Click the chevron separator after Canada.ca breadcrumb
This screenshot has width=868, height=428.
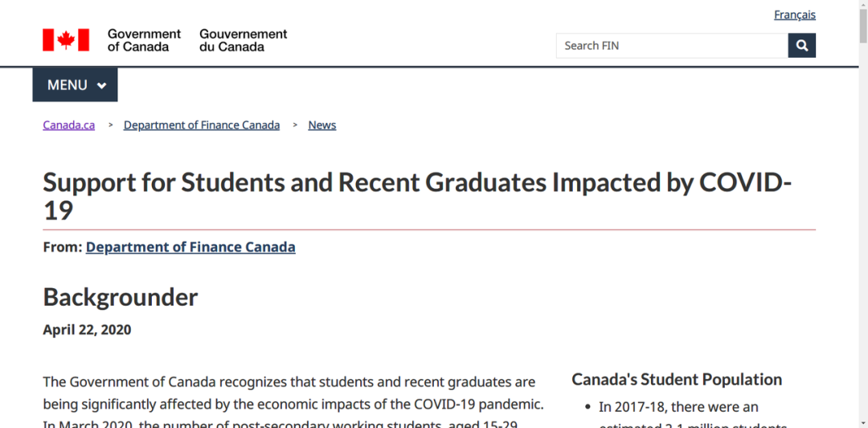[x=111, y=126]
